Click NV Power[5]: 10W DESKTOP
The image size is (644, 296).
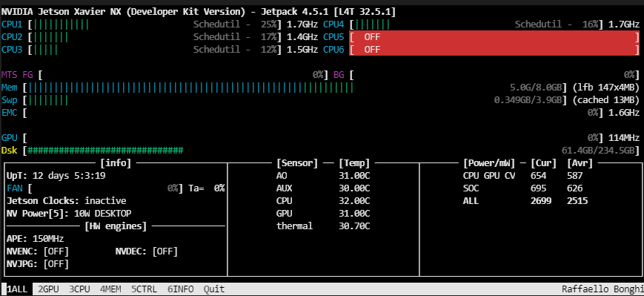[69, 214]
